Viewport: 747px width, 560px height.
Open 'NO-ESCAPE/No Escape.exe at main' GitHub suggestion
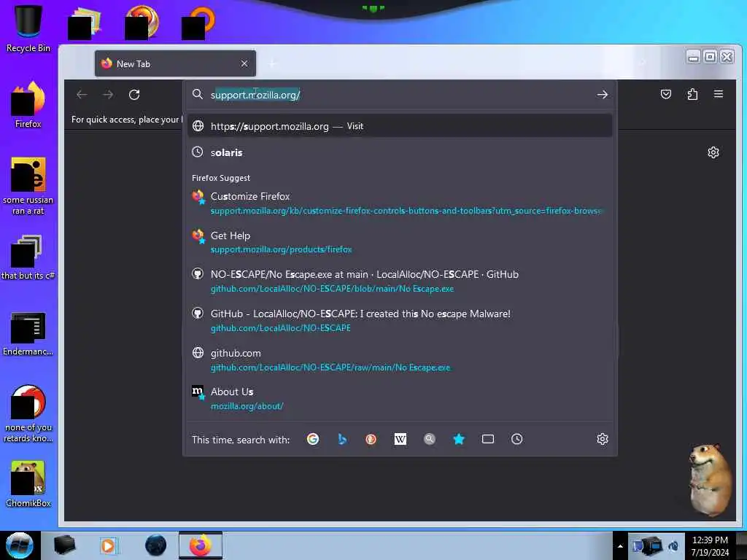(x=400, y=281)
